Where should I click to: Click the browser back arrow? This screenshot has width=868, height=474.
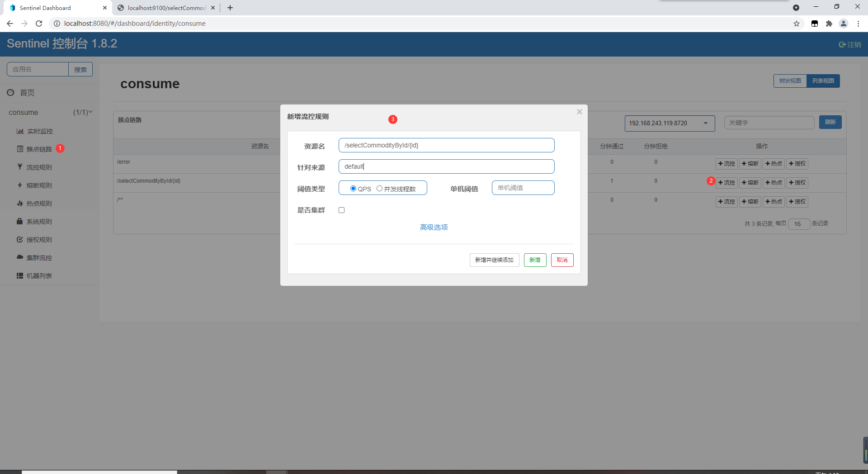(10, 24)
